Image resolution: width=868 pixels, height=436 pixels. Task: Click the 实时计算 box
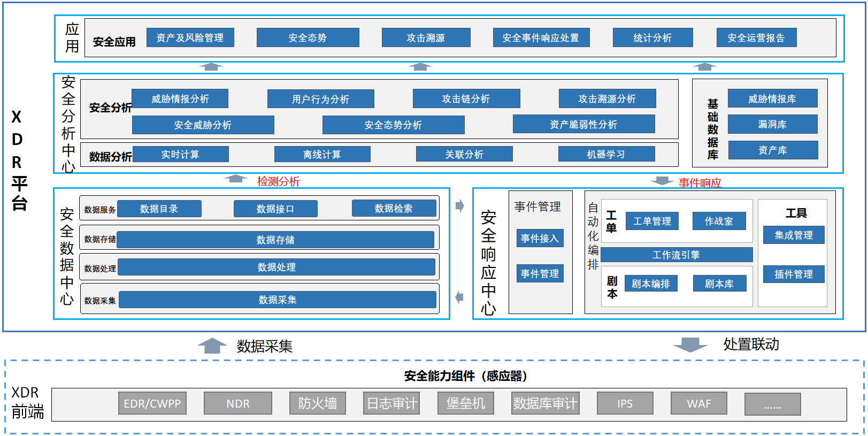[180, 155]
